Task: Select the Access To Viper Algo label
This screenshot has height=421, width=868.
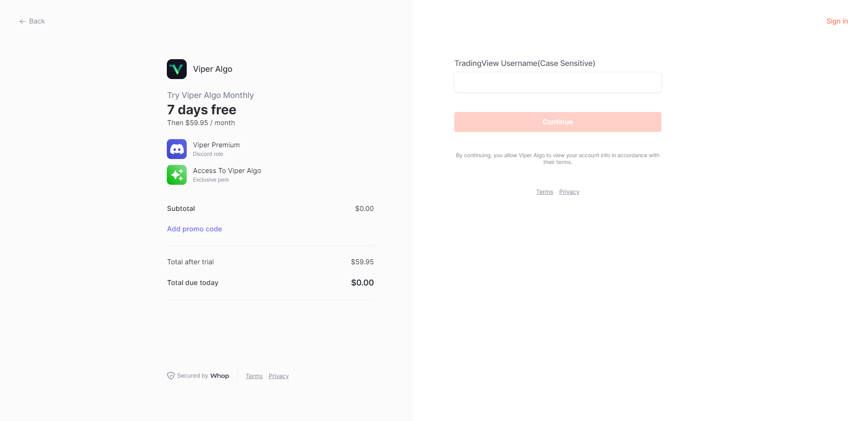Action: click(x=227, y=171)
